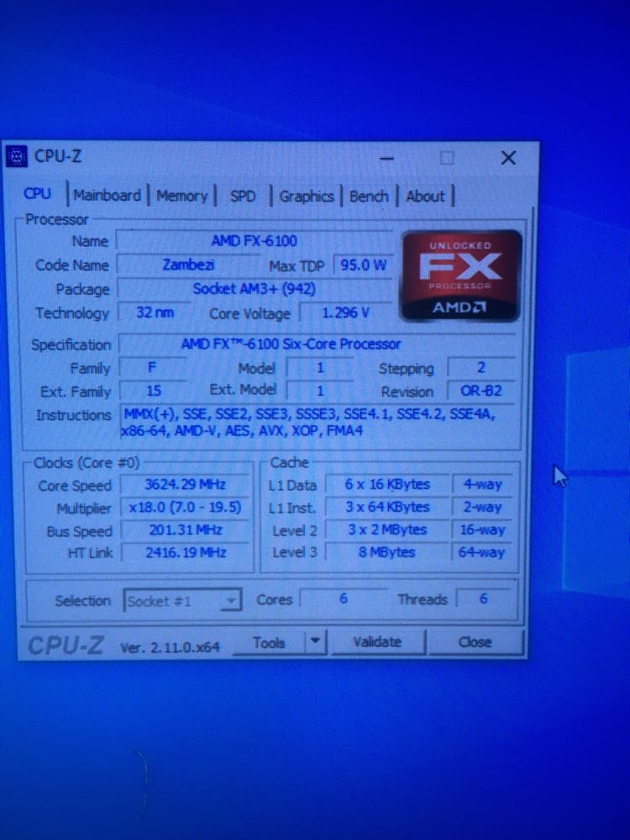Click the version text Ver. 2.11.0.x64
The height and width of the screenshot is (840, 630).
[170, 648]
